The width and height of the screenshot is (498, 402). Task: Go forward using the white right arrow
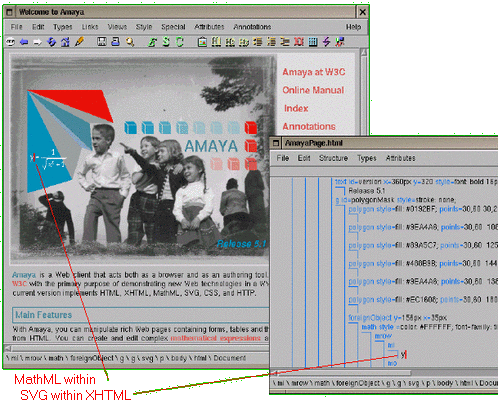(x=37, y=42)
